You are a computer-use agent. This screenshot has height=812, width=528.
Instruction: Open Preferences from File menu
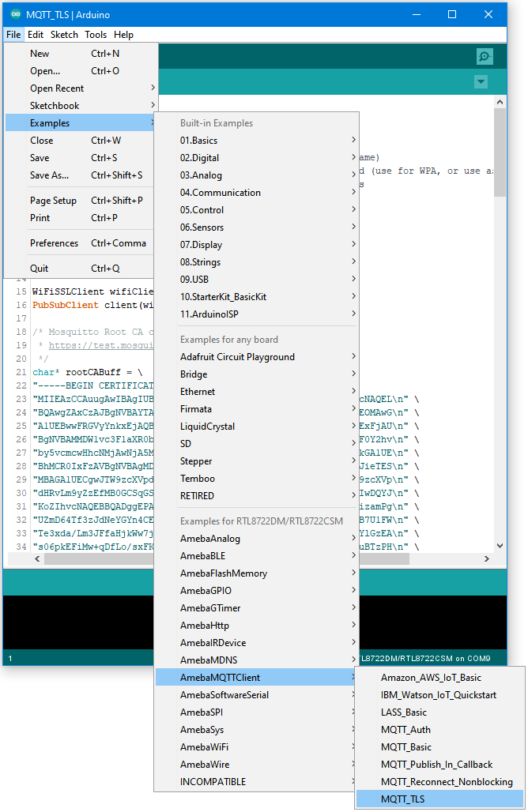coord(81,242)
